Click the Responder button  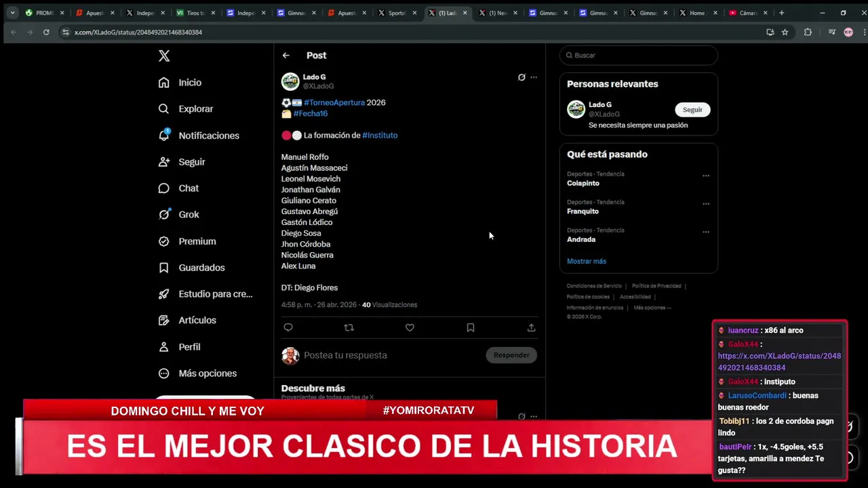pyautogui.click(x=511, y=355)
